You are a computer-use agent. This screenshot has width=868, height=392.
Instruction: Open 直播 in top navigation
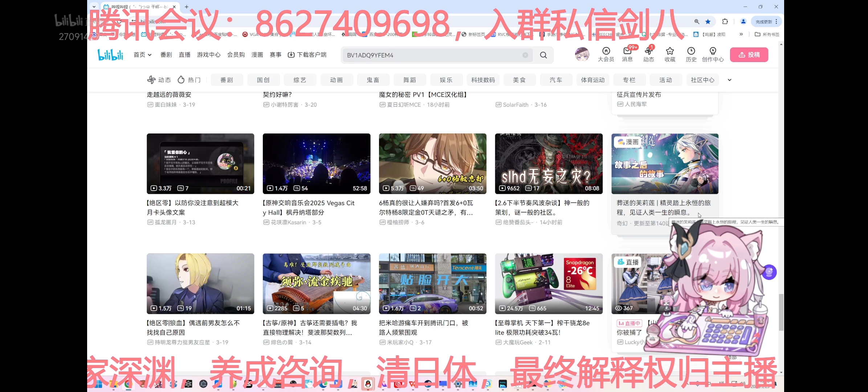184,55
